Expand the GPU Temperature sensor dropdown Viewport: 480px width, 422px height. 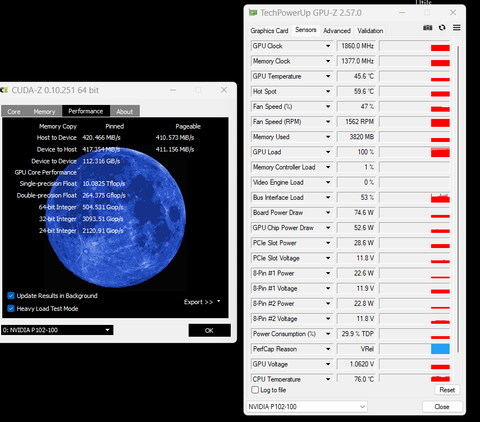328,76
